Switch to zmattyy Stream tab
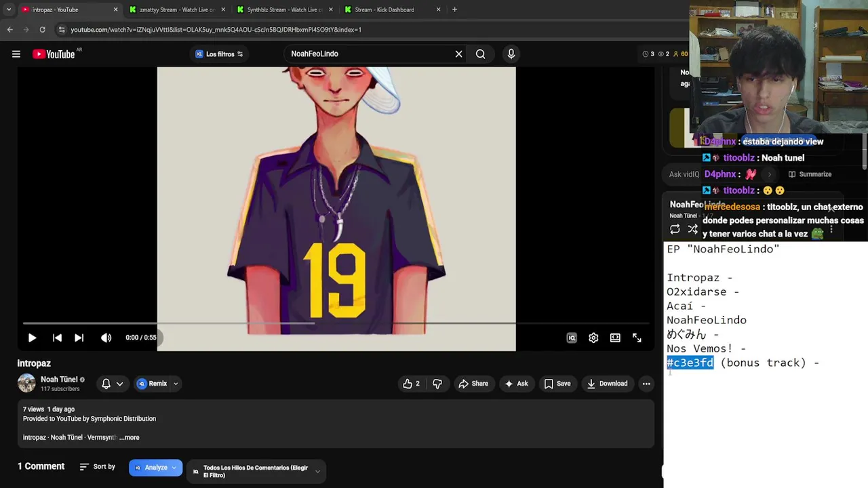This screenshot has width=868, height=488. click(x=175, y=9)
